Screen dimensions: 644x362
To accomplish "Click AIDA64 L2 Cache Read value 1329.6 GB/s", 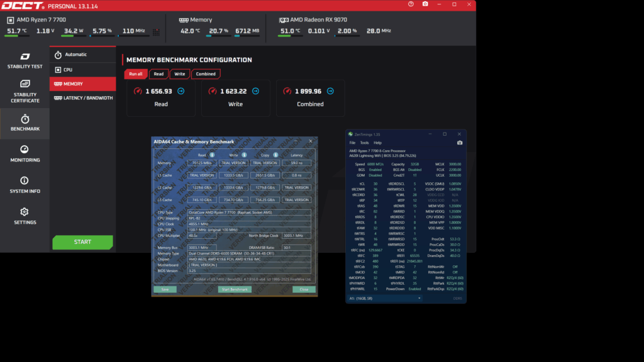I will [202, 187].
